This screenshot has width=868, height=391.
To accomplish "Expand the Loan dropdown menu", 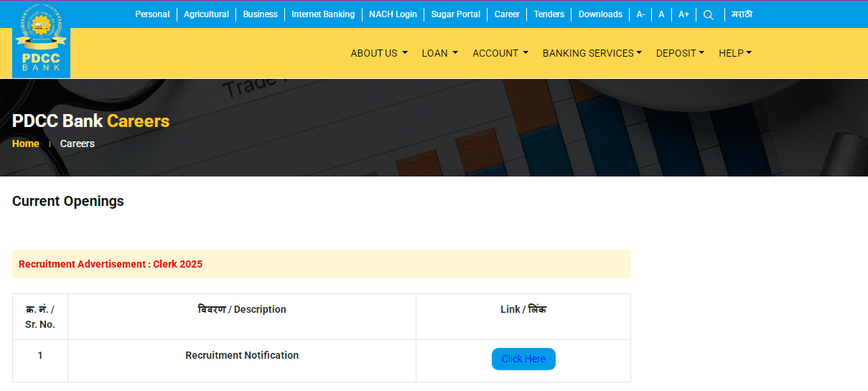I will point(439,53).
